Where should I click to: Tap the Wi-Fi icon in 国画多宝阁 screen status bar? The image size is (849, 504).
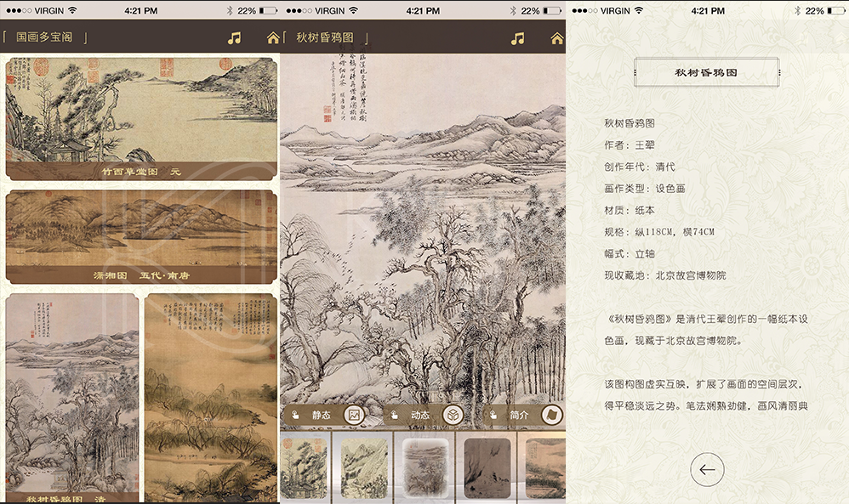(72, 10)
